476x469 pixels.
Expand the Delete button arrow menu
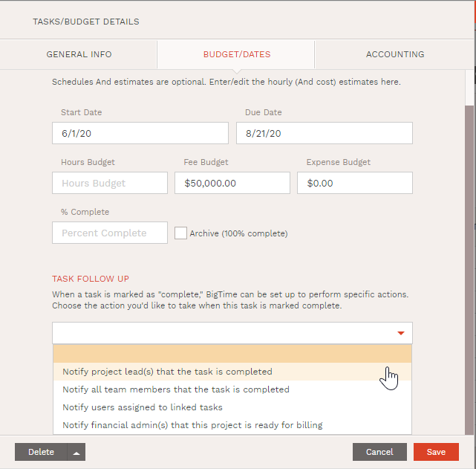[76, 452]
